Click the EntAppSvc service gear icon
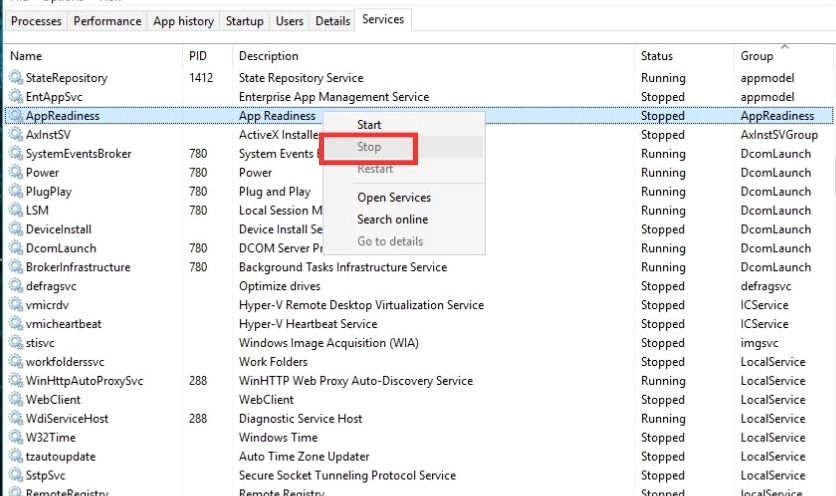Screen dimensions: 836x496 tap(16, 97)
